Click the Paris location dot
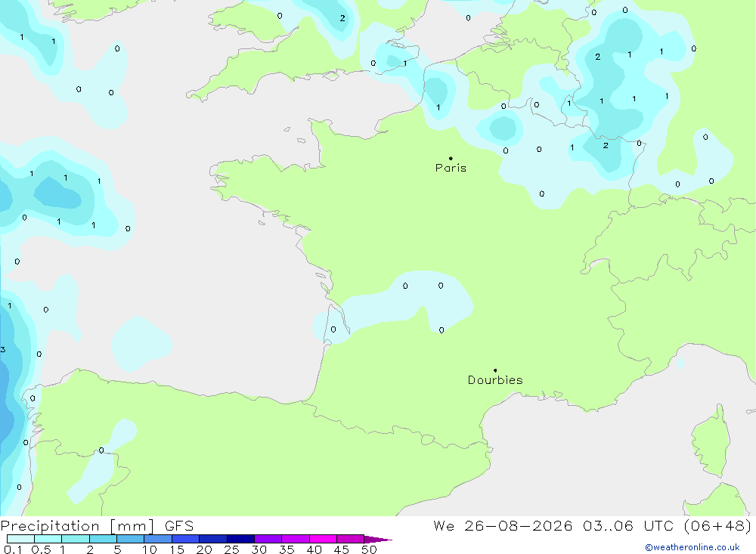Image resolution: width=756 pixels, height=554 pixels. point(451,158)
